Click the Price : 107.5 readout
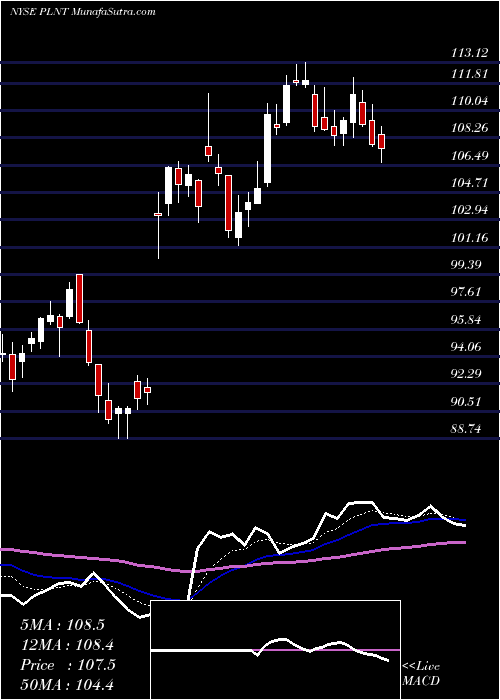500x700 pixels. [68, 665]
